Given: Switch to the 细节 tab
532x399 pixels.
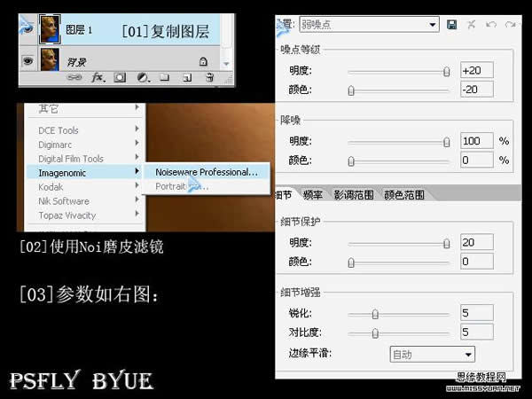Looking at the screenshot, I should pos(284,195).
